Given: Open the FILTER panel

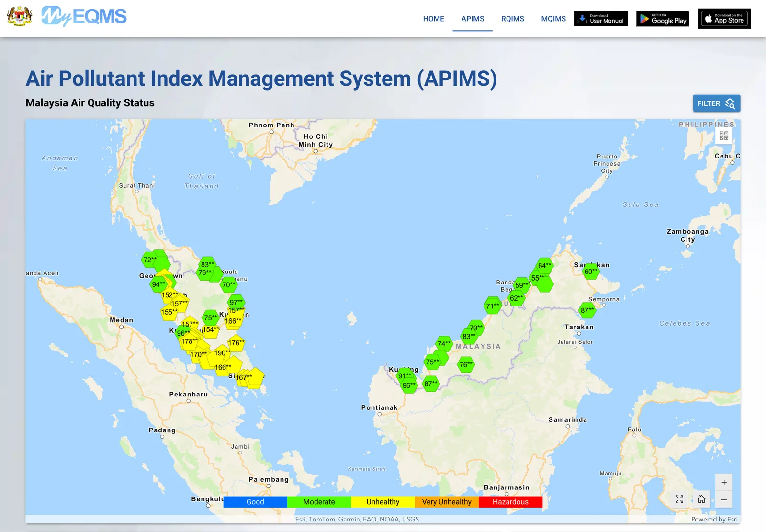Looking at the screenshot, I should (716, 103).
